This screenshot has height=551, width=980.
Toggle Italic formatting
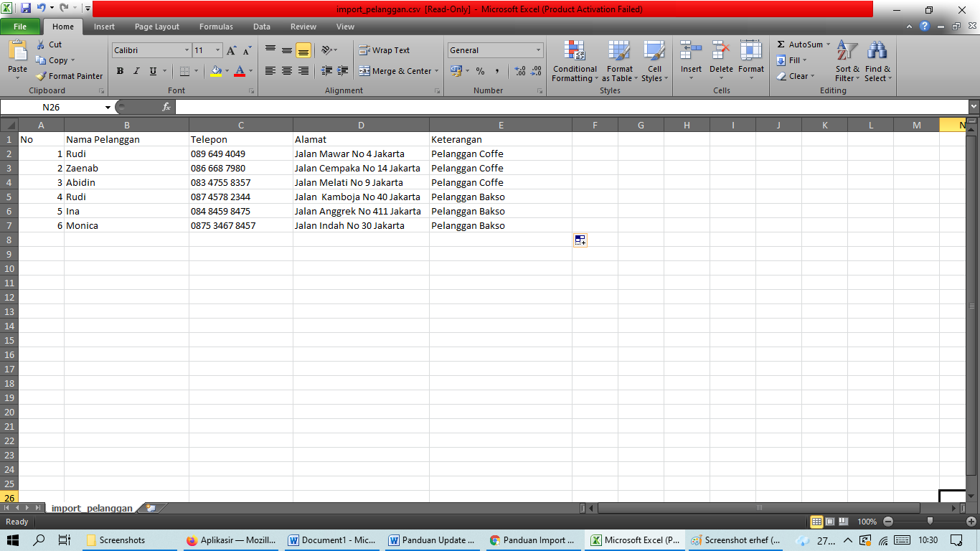click(x=136, y=71)
